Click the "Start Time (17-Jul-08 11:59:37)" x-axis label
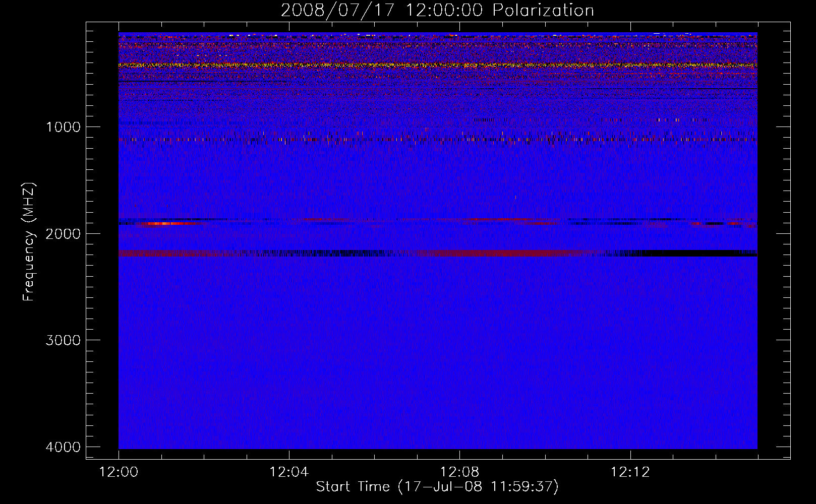 point(437,487)
